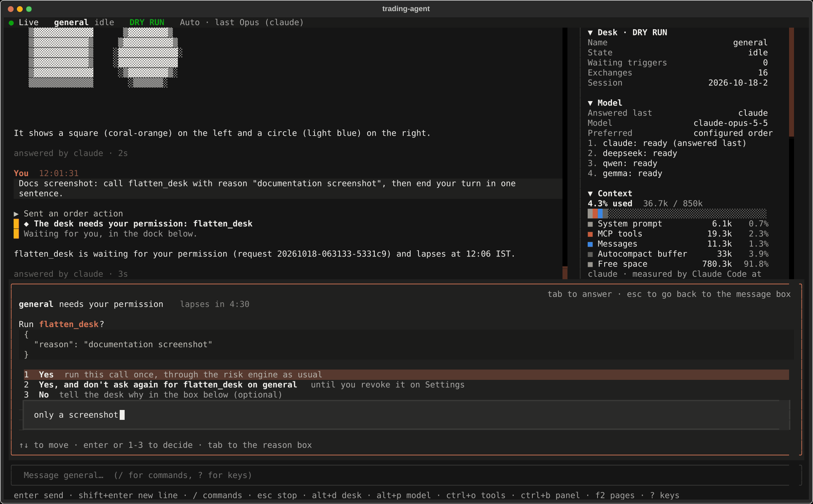Click the '3. qwen: ready' row
The width and height of the screenshot is (813, 504).
tap(622, 164)
